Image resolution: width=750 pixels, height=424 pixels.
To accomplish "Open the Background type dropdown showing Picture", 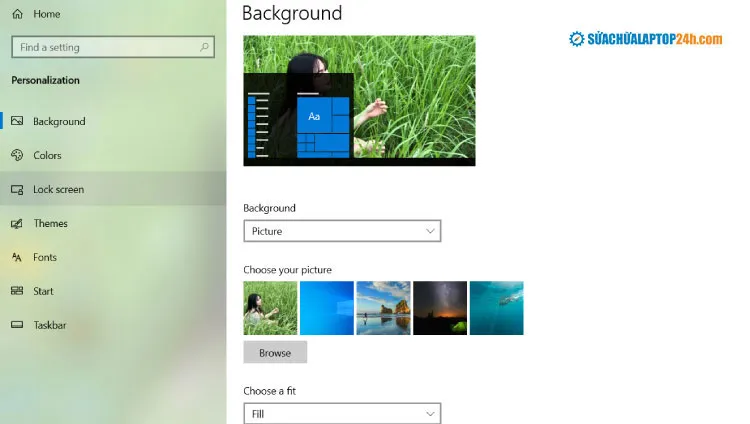I will click(342, 231).
